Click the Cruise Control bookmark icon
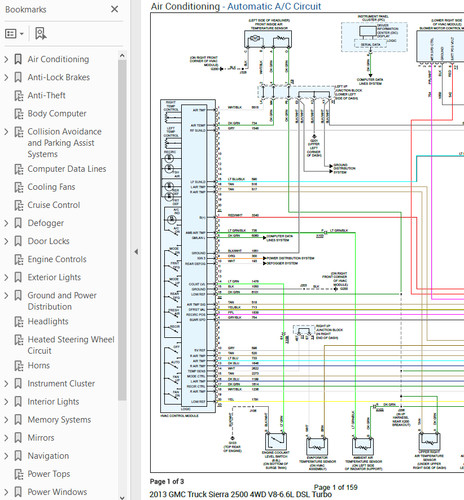Screen dimensions: 464x500 coord(19,205)
